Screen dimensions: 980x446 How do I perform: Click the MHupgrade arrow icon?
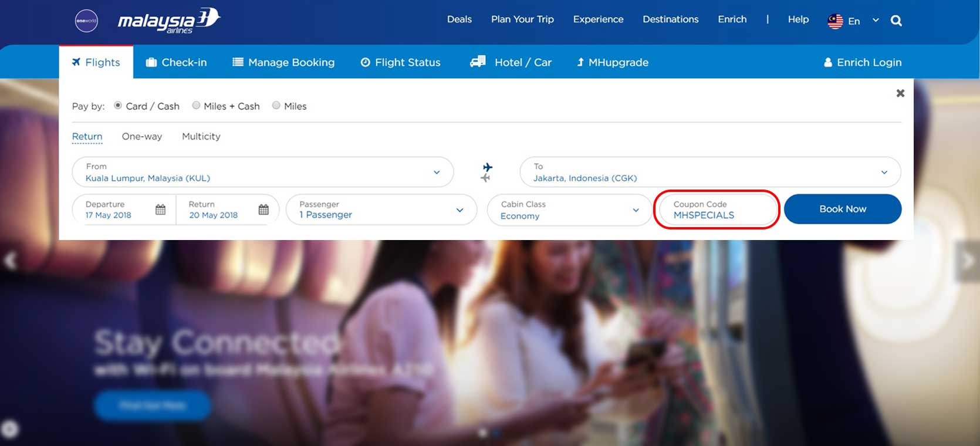(x=580, y=62)
